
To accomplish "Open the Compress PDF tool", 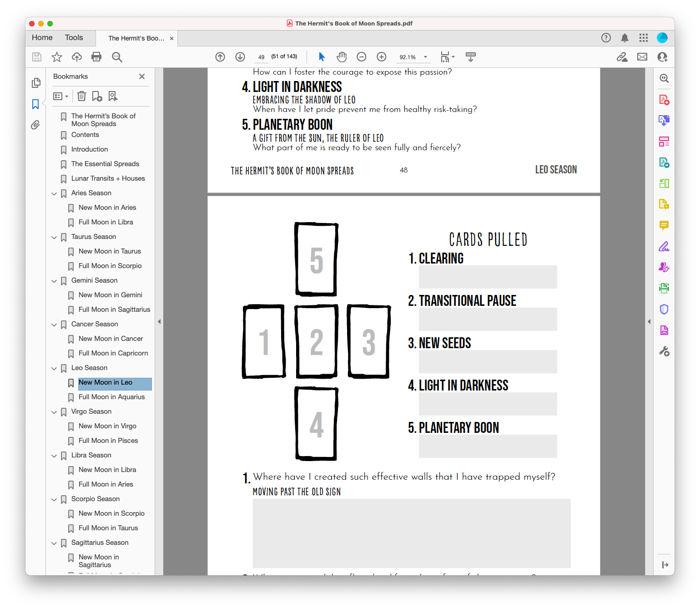I will point(664,330).
